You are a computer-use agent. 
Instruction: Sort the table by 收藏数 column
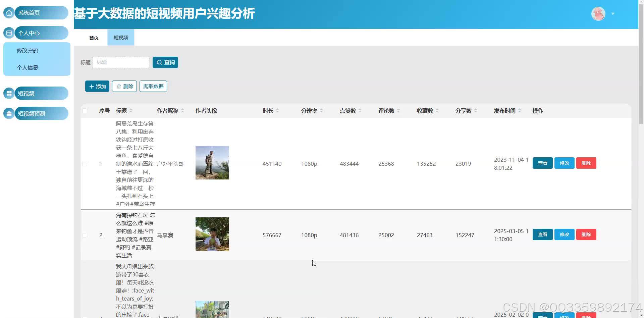(437, 111)
